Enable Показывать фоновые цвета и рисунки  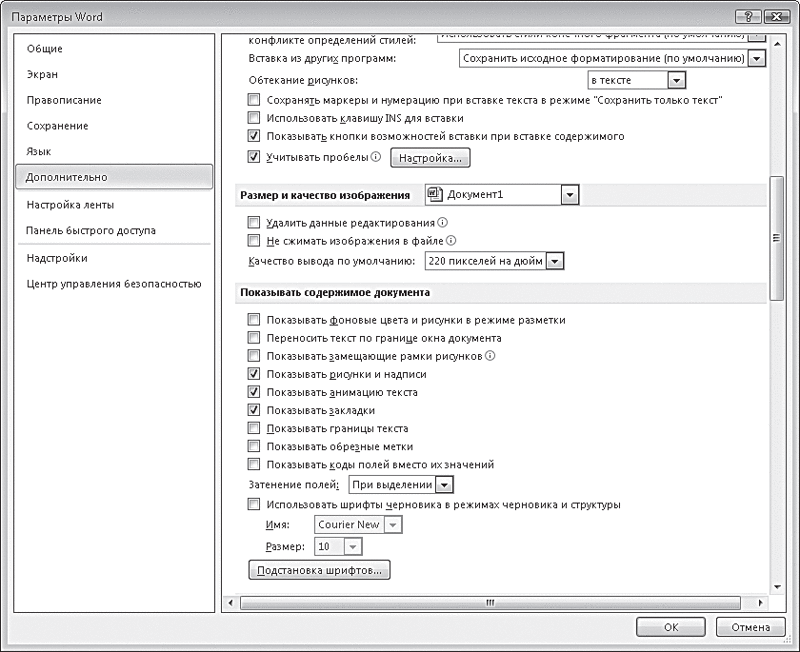pyautogui.click(x=254, y=320)
